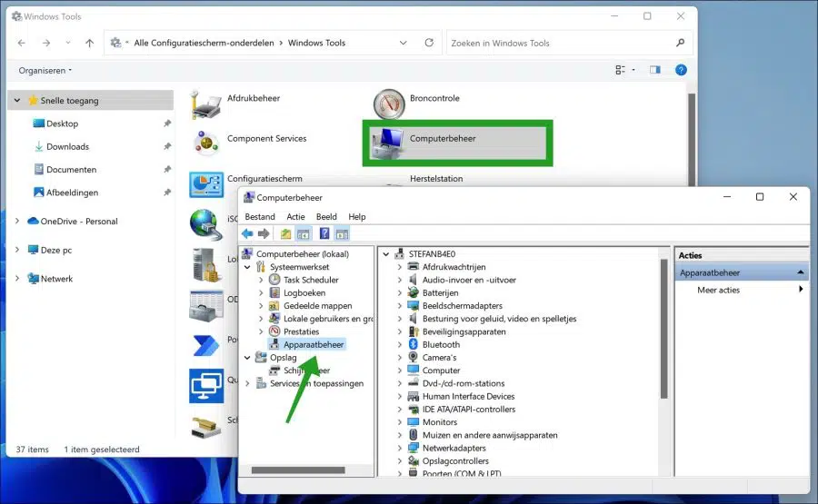Click the Show/Hide action pane toolbar icon
This screenshot has width=818, height=504.
[343, 234]
